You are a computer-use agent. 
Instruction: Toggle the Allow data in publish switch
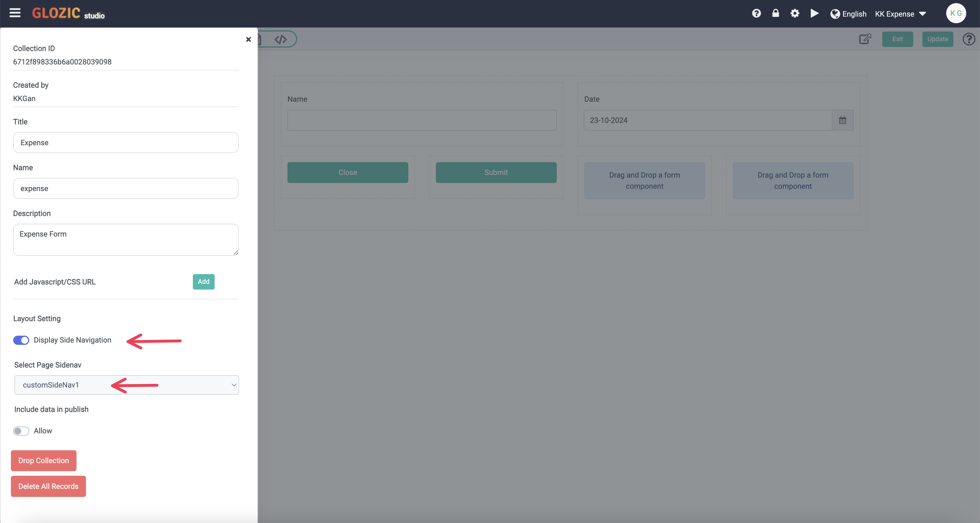tap(21, 430)
